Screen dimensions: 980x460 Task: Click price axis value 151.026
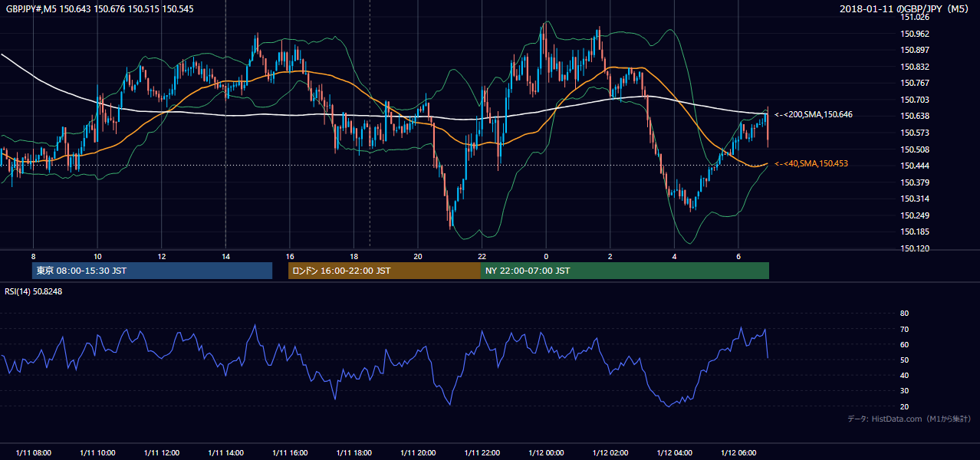915,17
